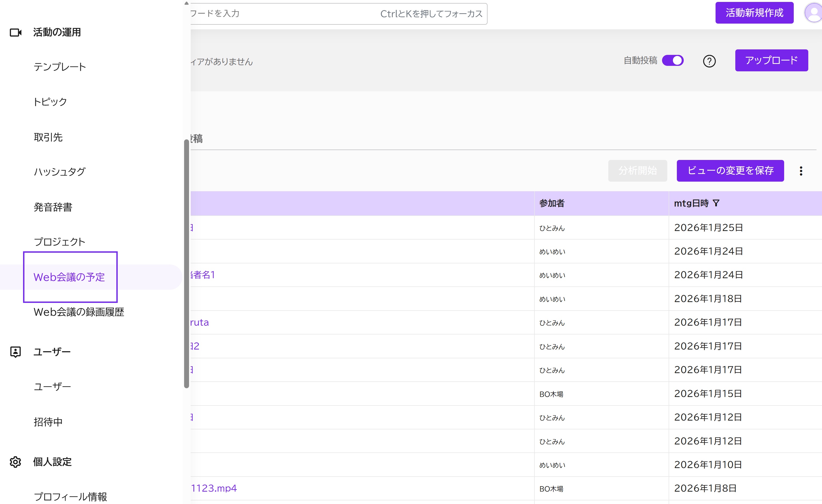Click participant ひとみん in the 2026年1月25日 row

click(x=552, y=228)
